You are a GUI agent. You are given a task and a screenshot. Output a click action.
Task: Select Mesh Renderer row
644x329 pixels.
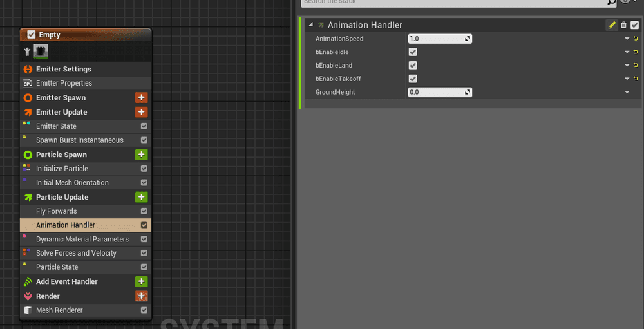(x=86, y=310)
